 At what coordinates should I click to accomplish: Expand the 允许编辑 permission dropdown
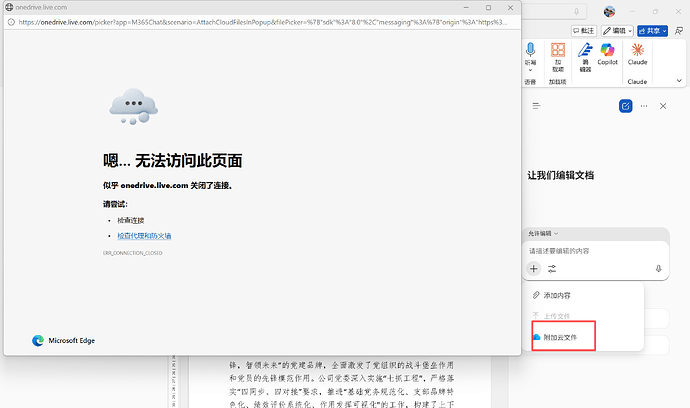[543, 233]
